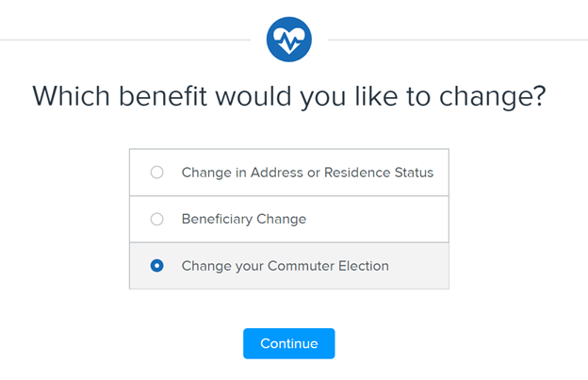Click empty space in the highlighted Commuter Election row
This screenshot has height=380, width=588.
pyautogui.click(x=419, y=266)
